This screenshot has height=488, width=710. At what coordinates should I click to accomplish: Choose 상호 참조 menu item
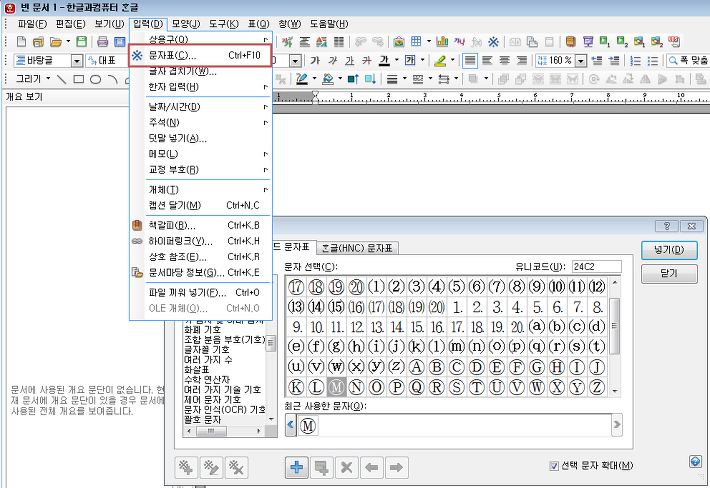point(201,257)
